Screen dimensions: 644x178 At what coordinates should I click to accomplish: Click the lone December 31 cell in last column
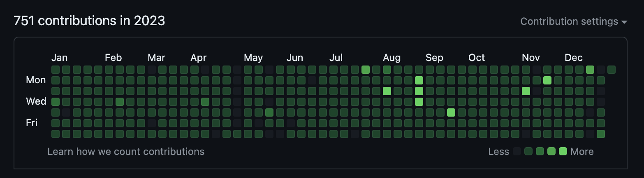coord(612,70)
